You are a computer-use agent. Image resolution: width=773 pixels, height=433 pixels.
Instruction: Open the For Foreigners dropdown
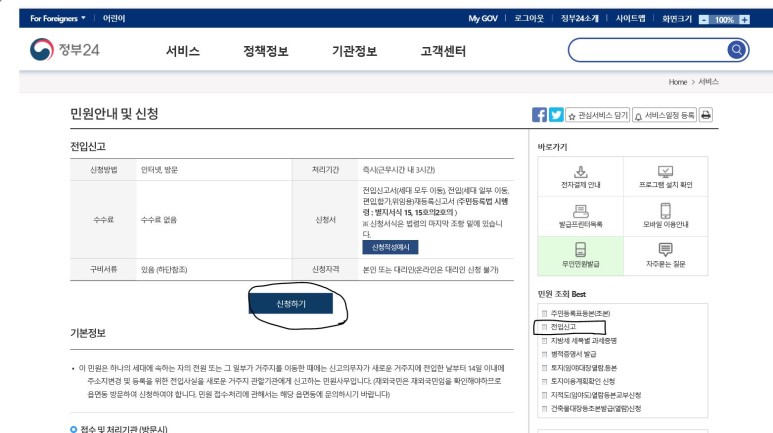pyautogui.click(x=58, y=18)
